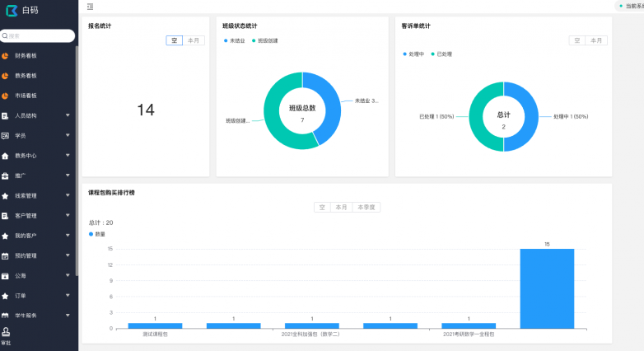The width and height of the screenshot is (644, 351).
Task: Select 空 option in 客诉单统计 card
Action: pos(576,40)
